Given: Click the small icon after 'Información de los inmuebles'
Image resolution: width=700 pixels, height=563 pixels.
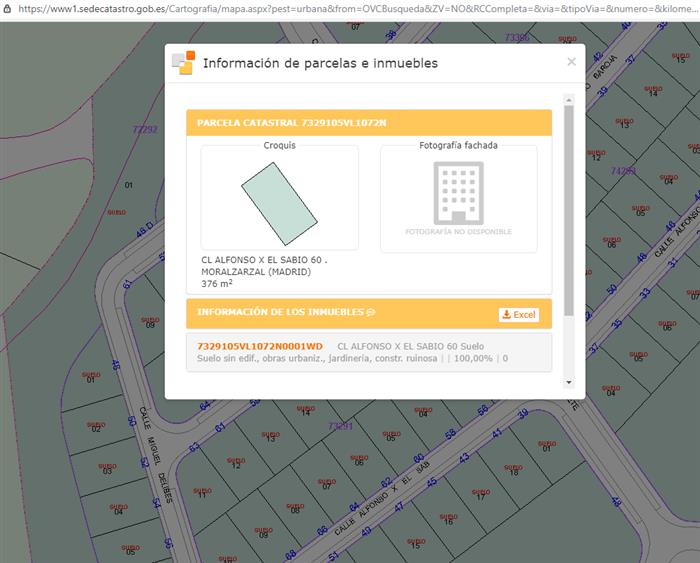Looking at the screenshot, I should 371,313.
